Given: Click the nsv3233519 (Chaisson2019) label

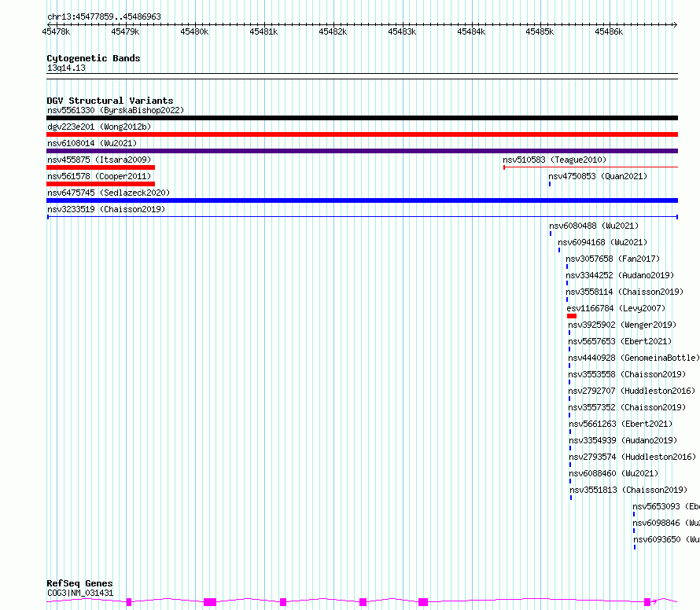Looking at the screenshot, I should click(106, 209).
